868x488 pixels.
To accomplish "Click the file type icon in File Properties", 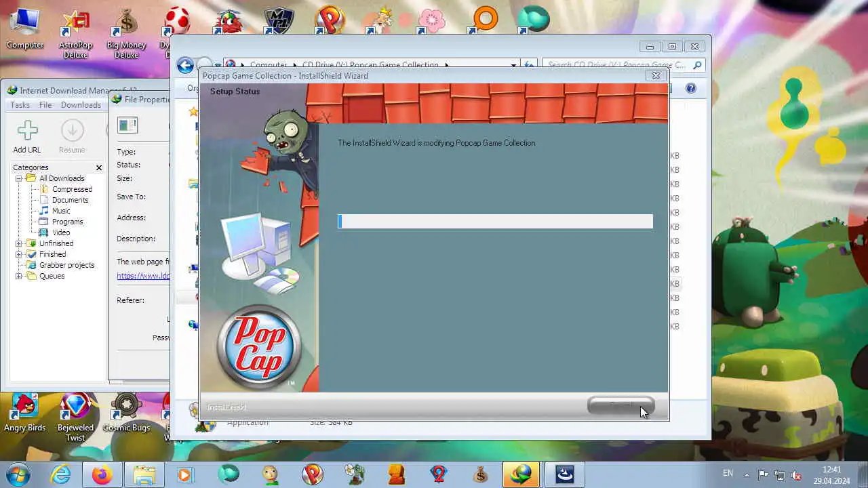I will 127,125.
